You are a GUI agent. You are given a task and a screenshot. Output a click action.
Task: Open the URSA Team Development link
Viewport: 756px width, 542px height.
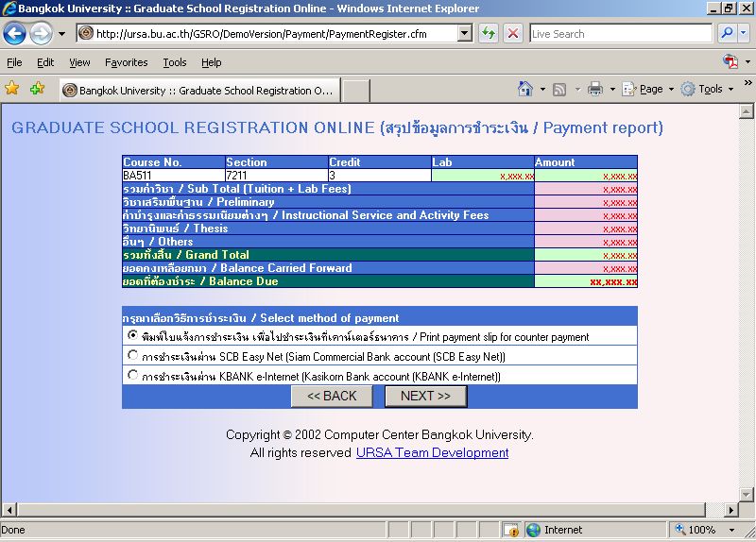pos(433,453)
